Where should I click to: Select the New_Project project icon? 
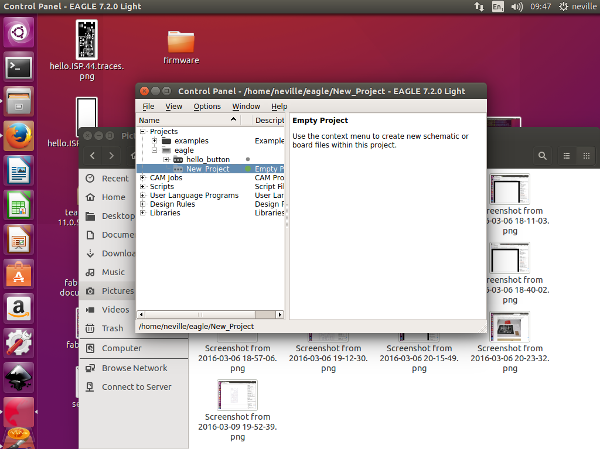178,169
